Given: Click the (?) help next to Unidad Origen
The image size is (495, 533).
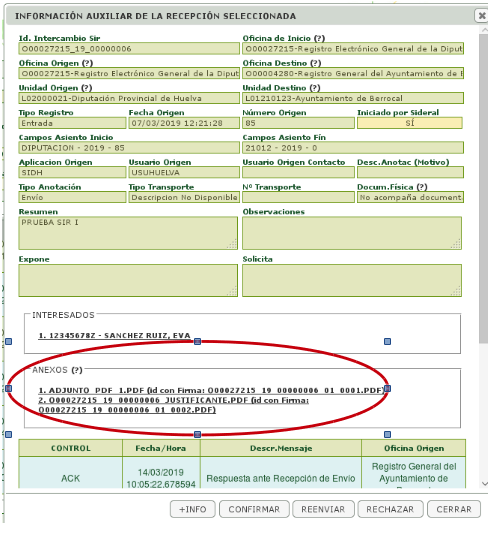Looking at the screenshot, I should point(86,88).
